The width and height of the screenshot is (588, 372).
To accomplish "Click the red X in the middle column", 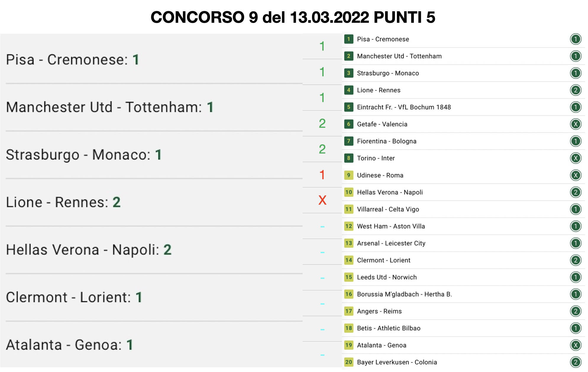I will (322, 200).
